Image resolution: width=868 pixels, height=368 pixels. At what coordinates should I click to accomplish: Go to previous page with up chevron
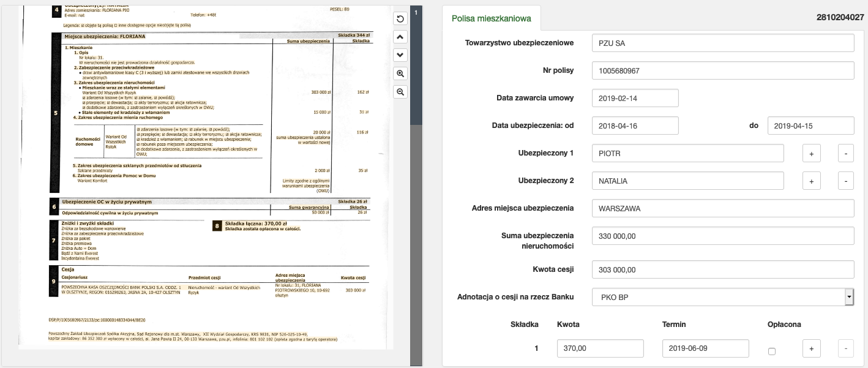(x=400, y=37)
